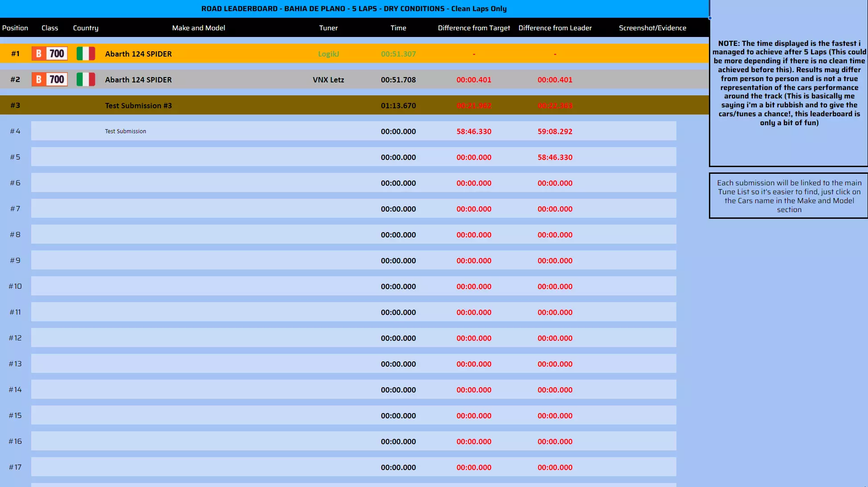The width and height of the screenshot is (868, 487).
Task: Open the first-place Aarth 124 SPIDER link
Action: 138,54
